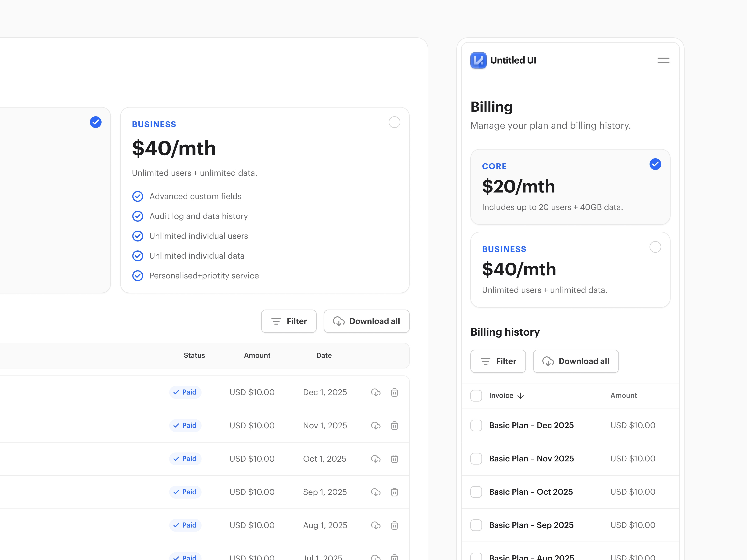The height and width of the screenshot is (560, 747).
Task: Click Download all in the mobile billing panel
Action: point(576,361)
